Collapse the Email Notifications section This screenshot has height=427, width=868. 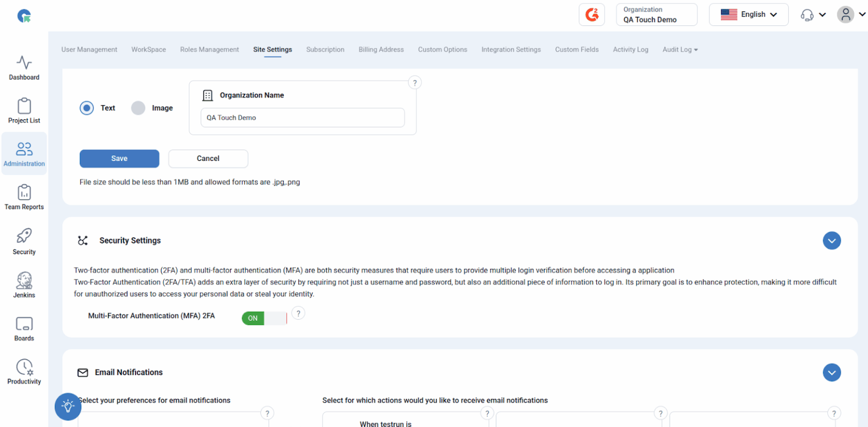pyautogui.click(x=831, y=373)
